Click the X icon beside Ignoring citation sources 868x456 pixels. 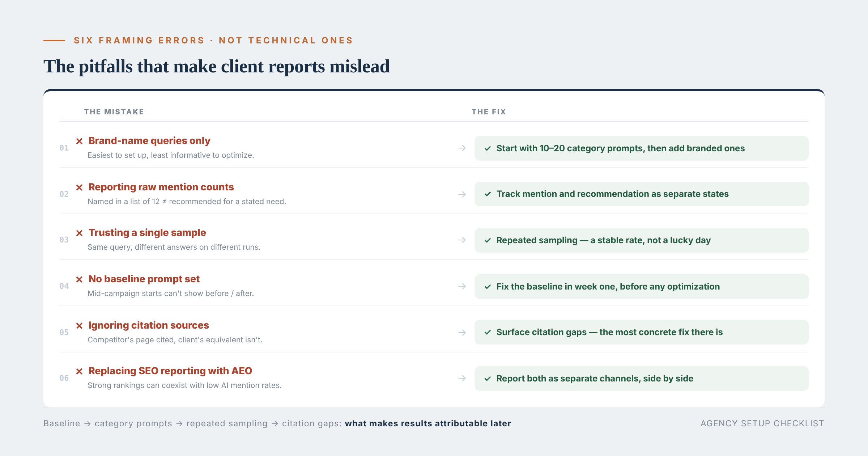79,326
